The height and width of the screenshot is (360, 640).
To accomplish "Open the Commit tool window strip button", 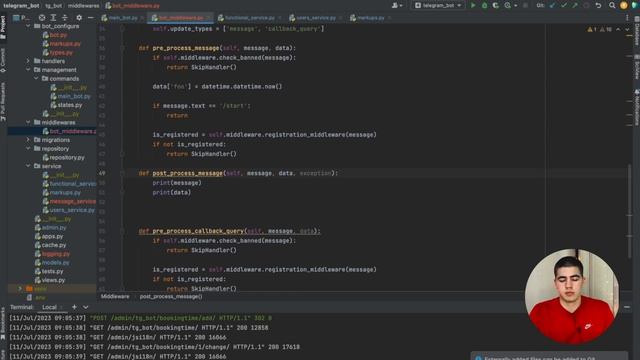I will (x=3, y=60).
